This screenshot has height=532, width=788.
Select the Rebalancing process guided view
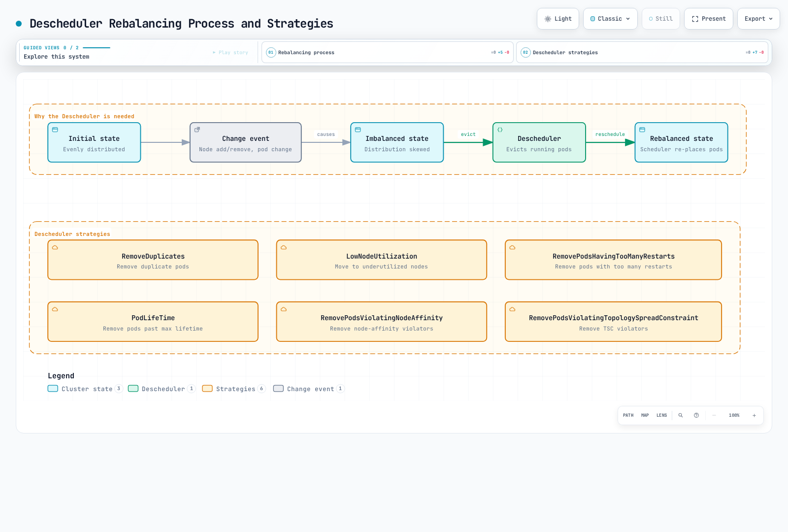[x=388, y=52]
